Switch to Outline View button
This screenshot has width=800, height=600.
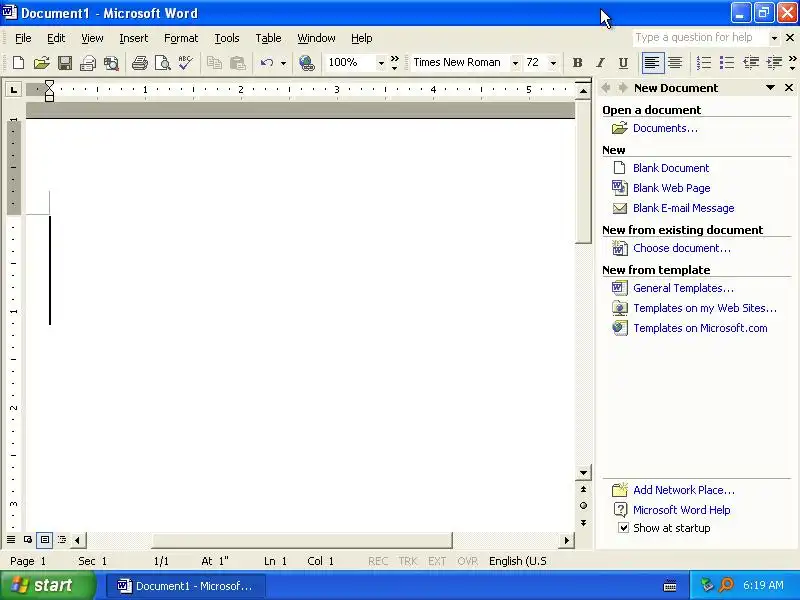coord(62,539)
